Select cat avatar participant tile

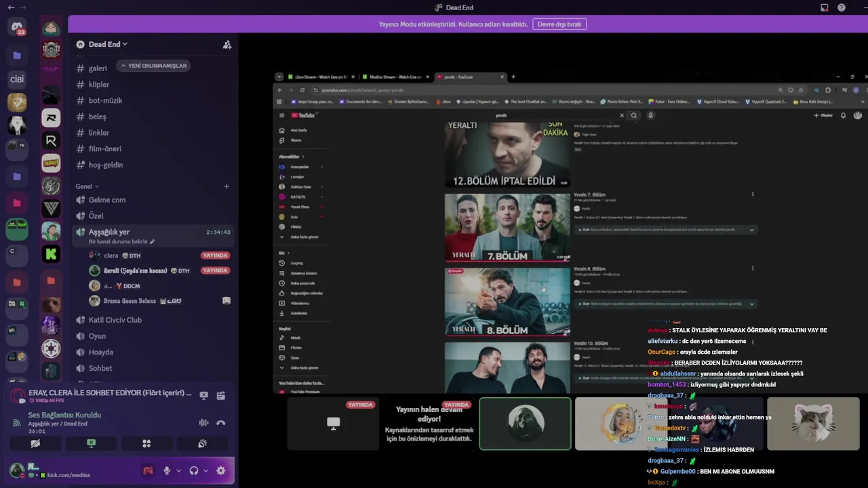(813, 424)
